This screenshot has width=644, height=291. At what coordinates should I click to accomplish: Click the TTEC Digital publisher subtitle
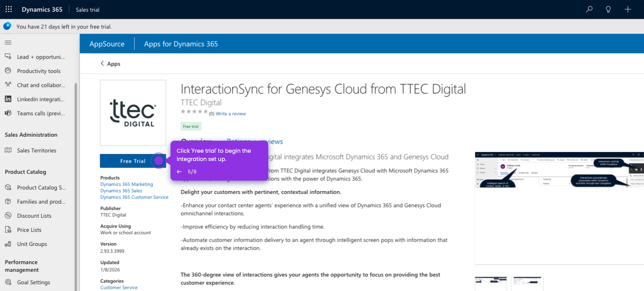point(201,103)
